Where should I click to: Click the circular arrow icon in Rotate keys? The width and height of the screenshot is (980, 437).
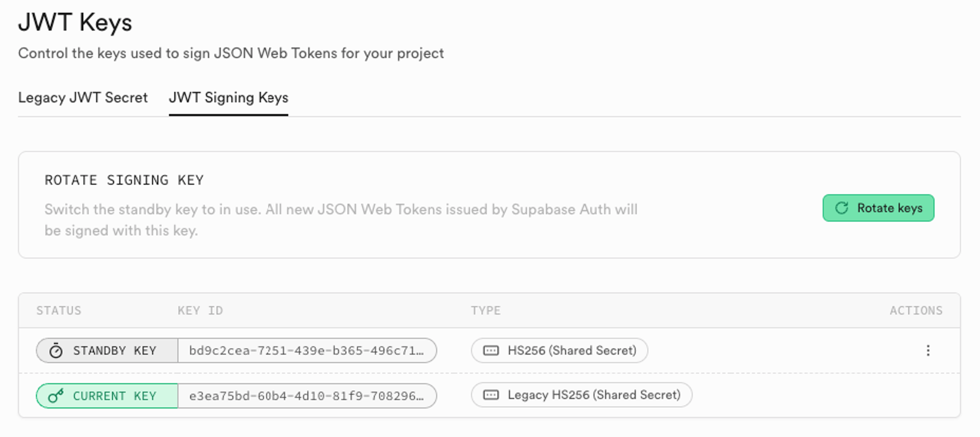click(x=841, y=208)
